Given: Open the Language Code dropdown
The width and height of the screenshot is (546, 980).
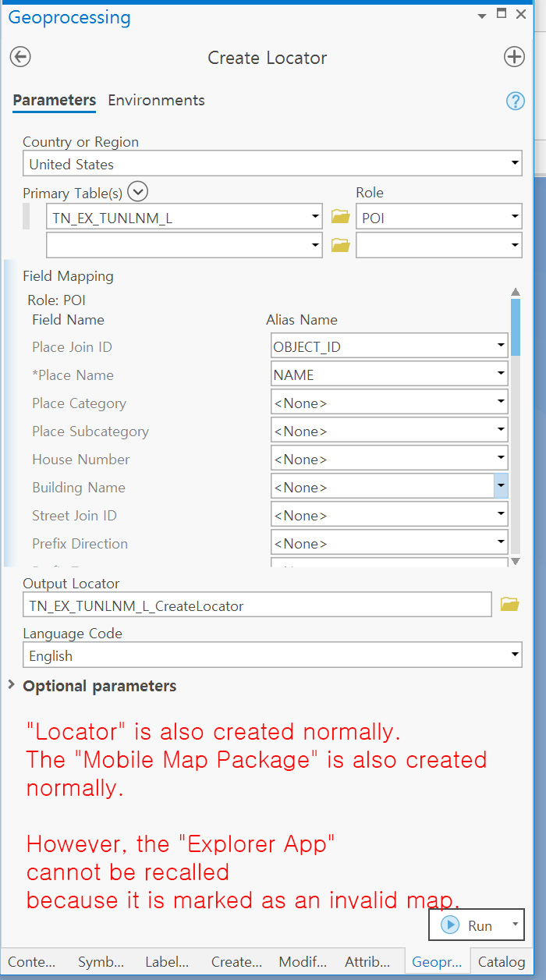Looking at the screenshot, I should click(514, 654).
